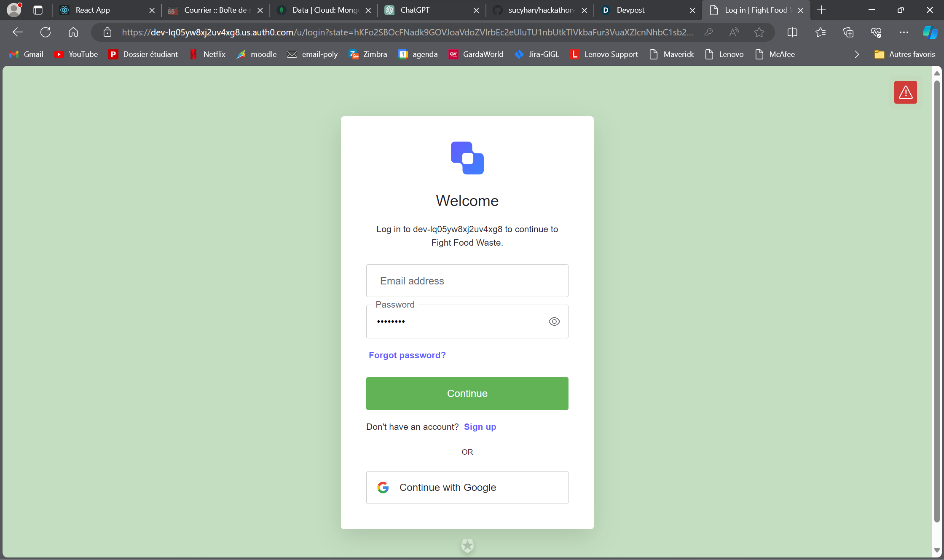Click the Email address field
Image resolution: width=944 pixels, height=560 pixels.
pos(467,281)
